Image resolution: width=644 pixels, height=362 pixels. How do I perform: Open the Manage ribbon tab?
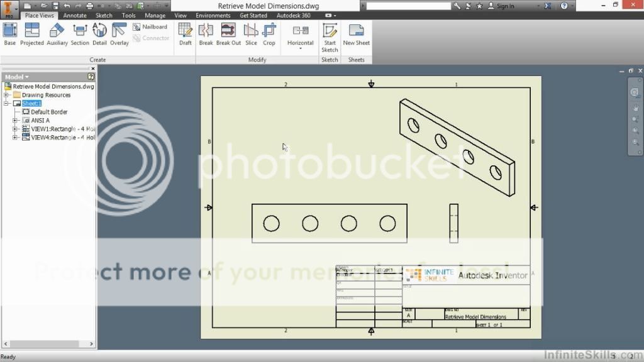[x=155, y=16]
